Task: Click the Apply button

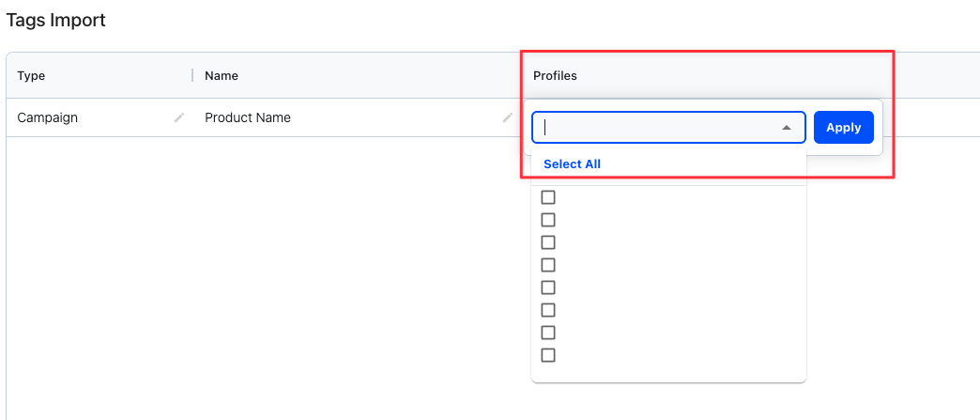Action: (843, 127)
